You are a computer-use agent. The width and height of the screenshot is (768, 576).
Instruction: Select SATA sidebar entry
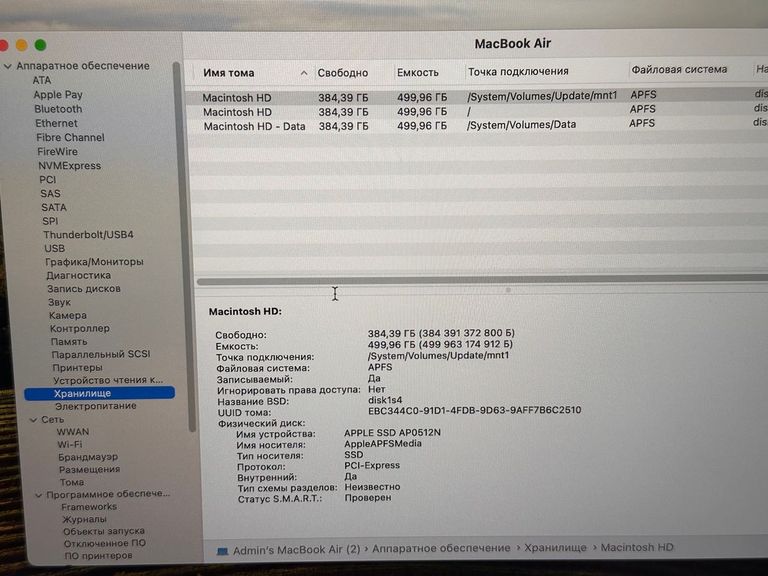(54, 207)
